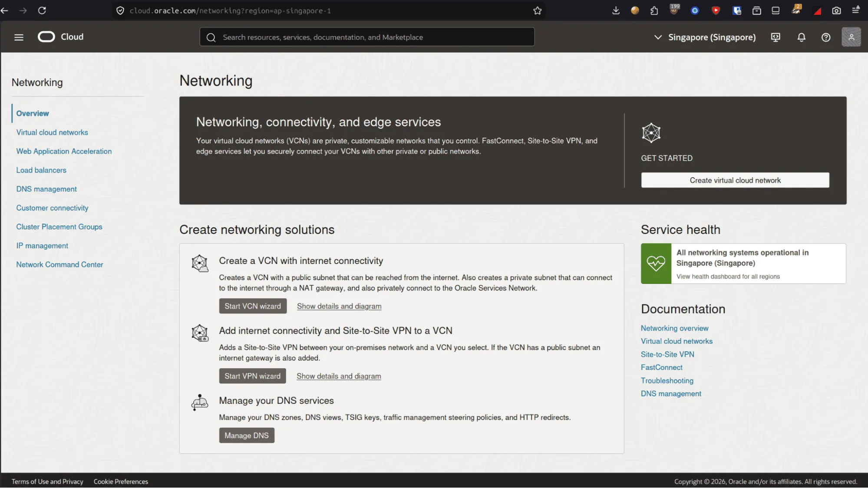Focus the resource search field
This screenshot has width=868, height=488.
click(x=367, y=37)
